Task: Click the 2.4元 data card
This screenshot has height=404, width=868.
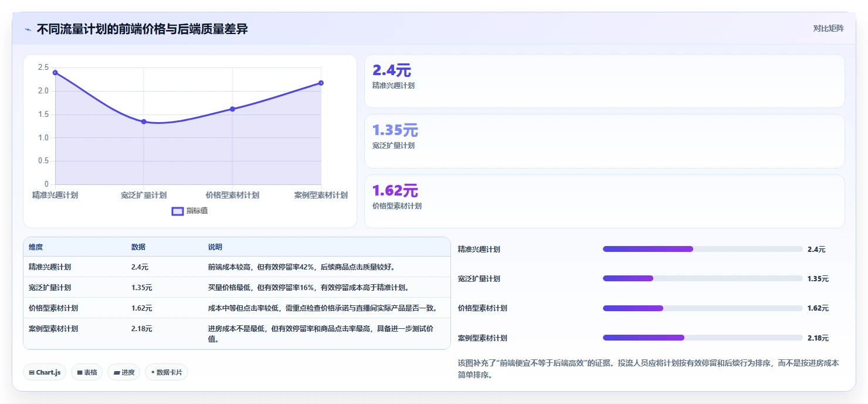Action: [604, 81]
